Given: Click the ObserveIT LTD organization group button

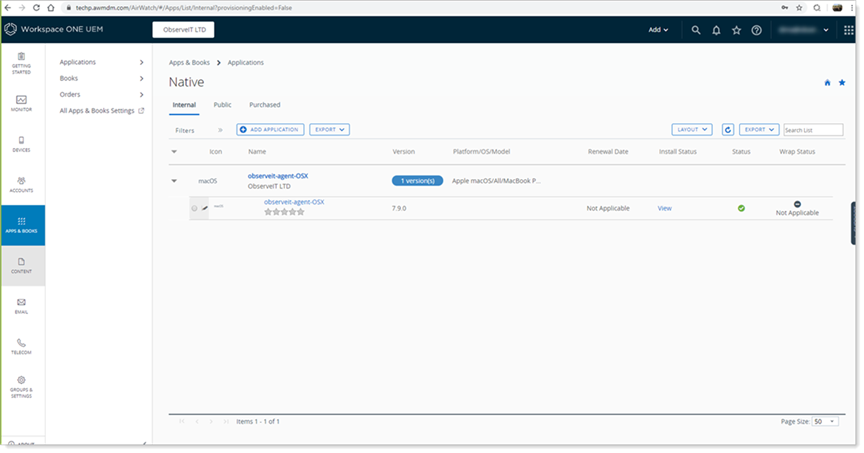Looking at the screenshot, I should coord(183,30).
